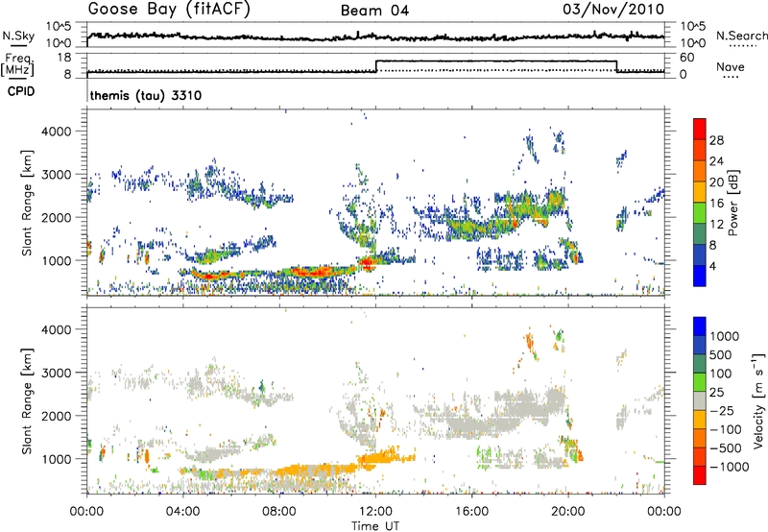
Task: Click the 'Slant Range [km]' label of Power panel
Action: point(27,203)
